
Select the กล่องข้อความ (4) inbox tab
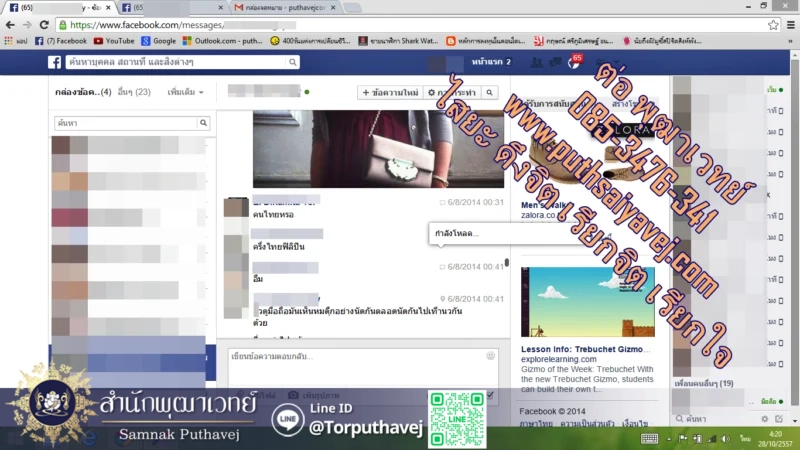coord(83,92)
